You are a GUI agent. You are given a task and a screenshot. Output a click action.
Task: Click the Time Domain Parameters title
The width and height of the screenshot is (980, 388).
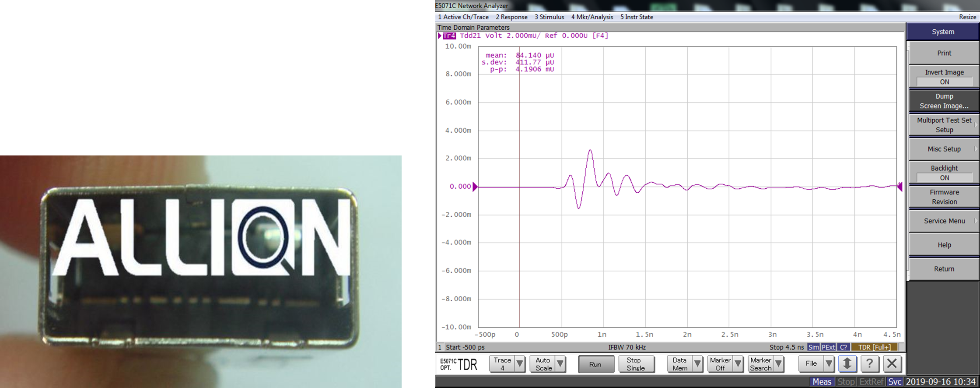coord(473,28)
